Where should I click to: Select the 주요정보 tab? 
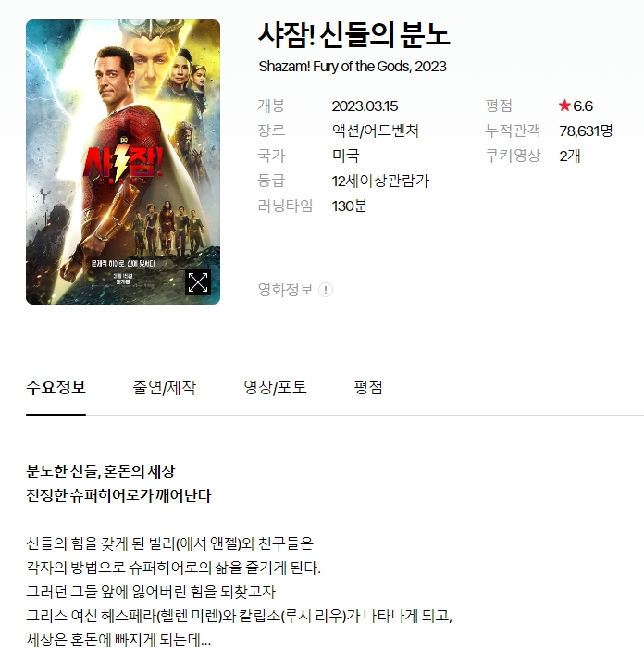tap(56, 387)
